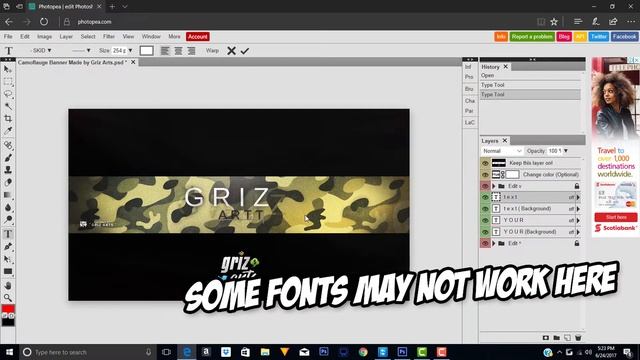Select the Brush tool
This screenshot has width=640, height=360.
pos(8,158)
